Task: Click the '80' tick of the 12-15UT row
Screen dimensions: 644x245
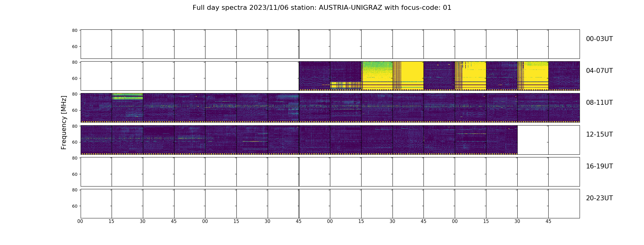Action: coord(75,126)
